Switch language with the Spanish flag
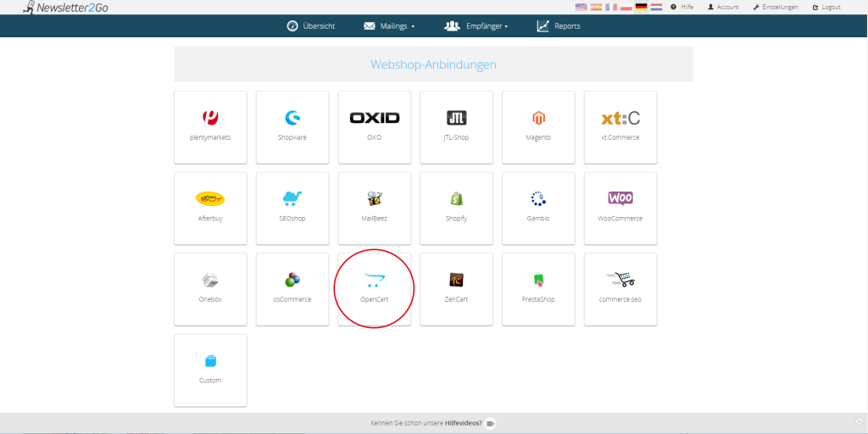Viewport: 868px width, 434px height. tap(596, 7)
